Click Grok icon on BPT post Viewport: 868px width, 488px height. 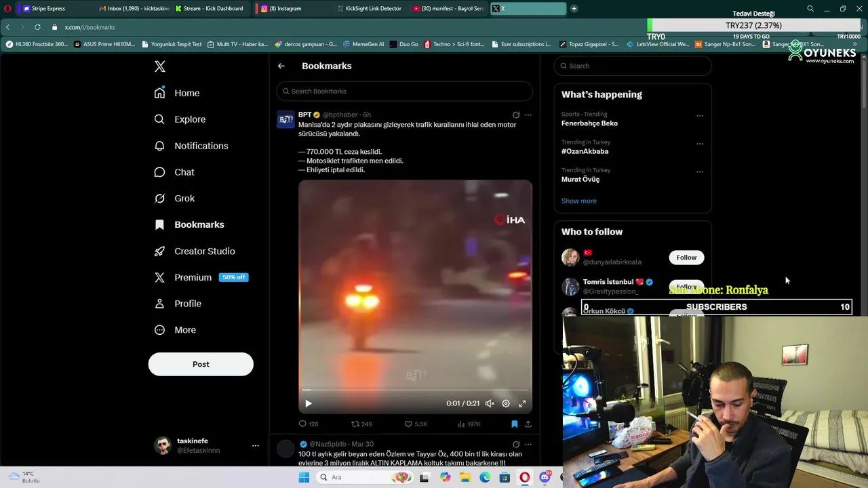point(516,115)
